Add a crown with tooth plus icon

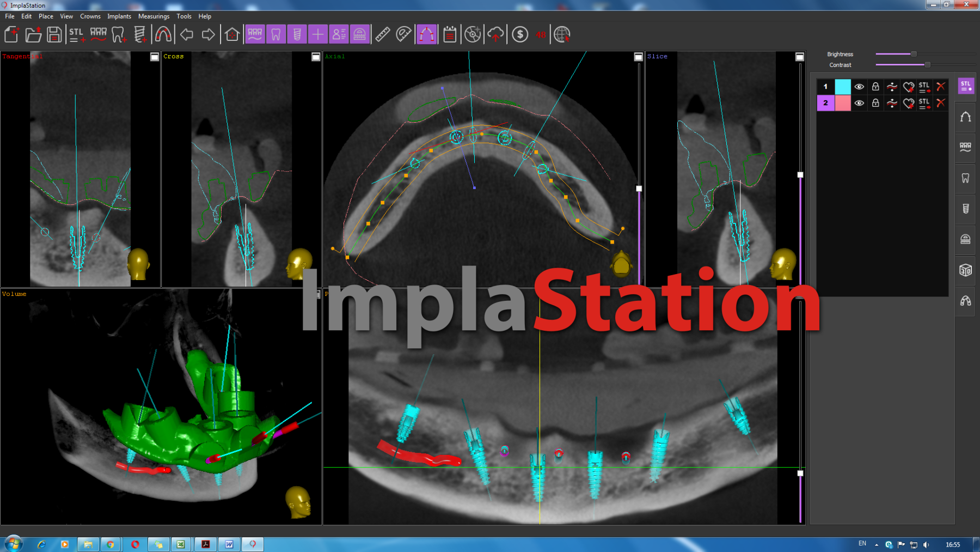[119, 34]
